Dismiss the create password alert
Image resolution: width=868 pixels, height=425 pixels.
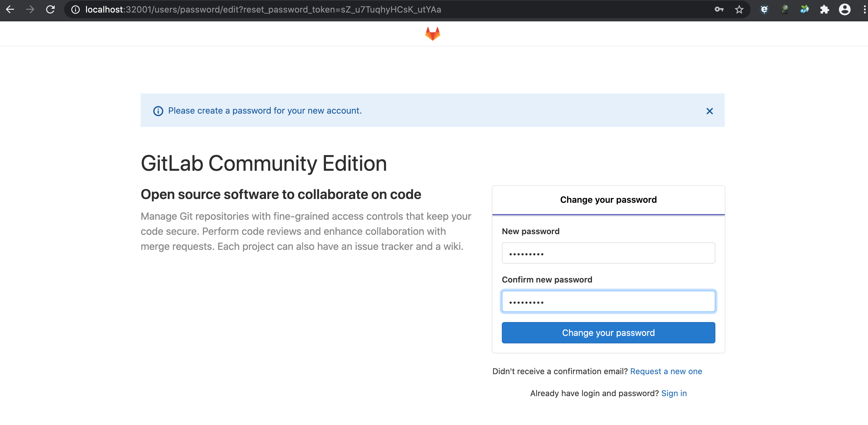click(x=710, y=111)
